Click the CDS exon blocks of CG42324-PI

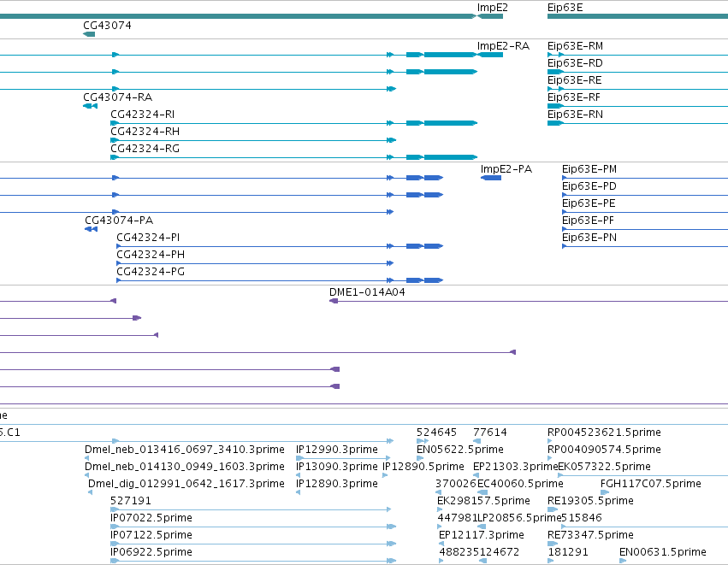[x=424, y=246]
